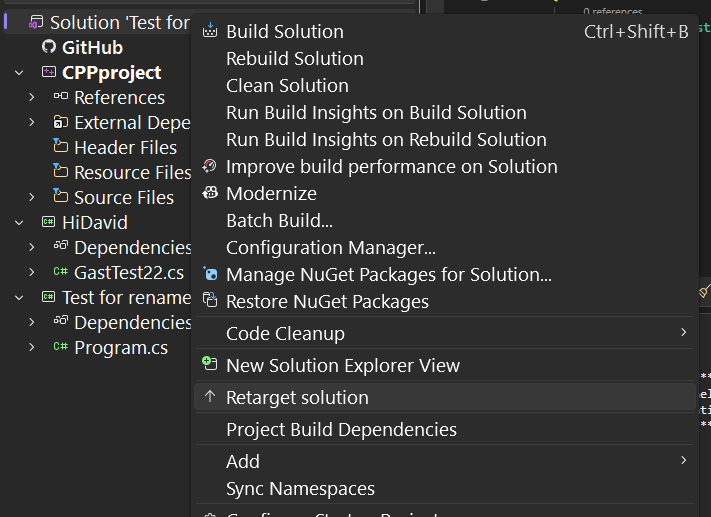
Task: Expand Dependencies under Test for rename
Action: click(31, 322)
